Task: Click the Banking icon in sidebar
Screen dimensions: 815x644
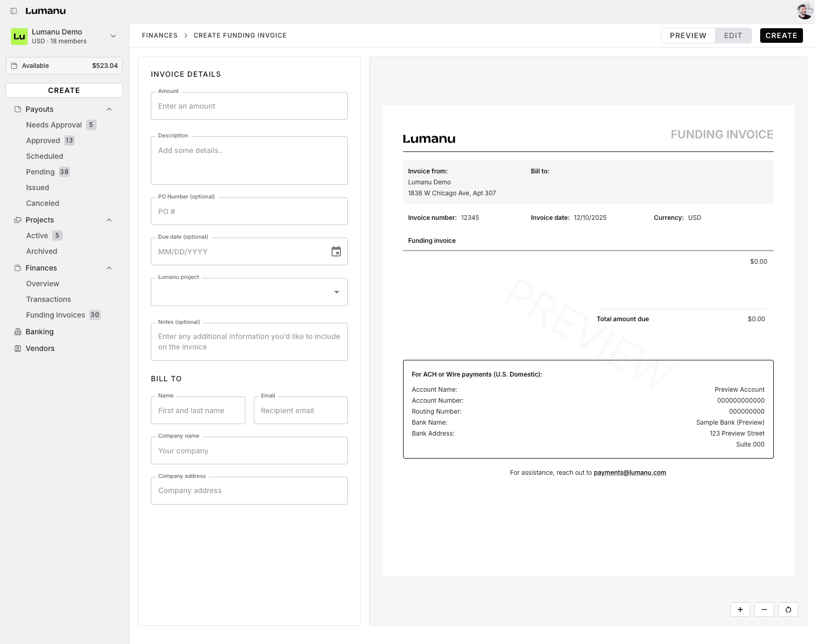Action: [18, 332]
